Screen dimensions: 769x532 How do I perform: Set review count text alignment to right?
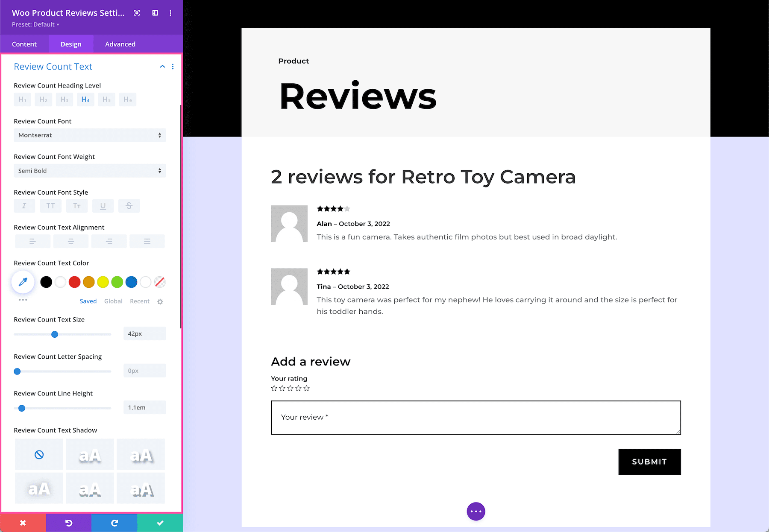click(109, 241)
